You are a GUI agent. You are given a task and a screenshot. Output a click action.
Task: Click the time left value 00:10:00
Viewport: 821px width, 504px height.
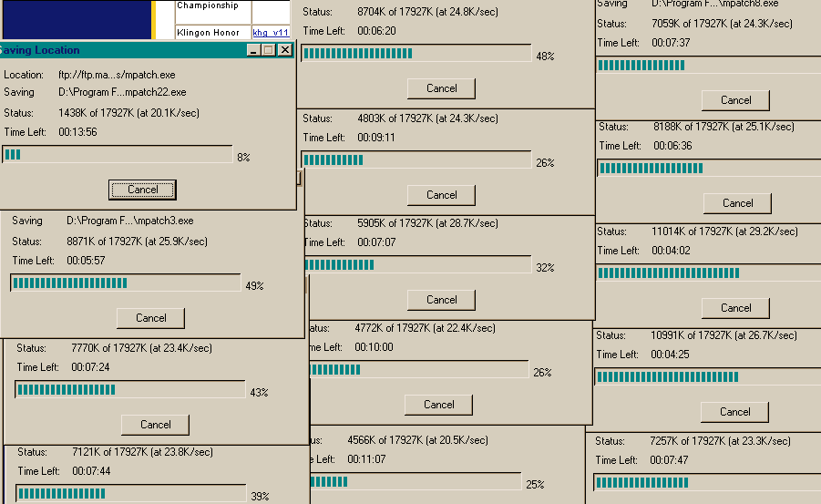[374, 347]
